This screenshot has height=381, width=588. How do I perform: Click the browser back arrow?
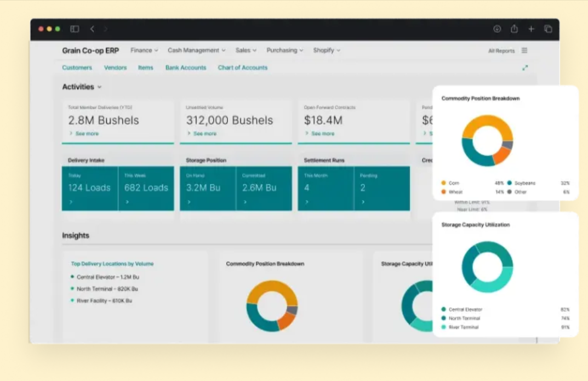pos(92,29)
